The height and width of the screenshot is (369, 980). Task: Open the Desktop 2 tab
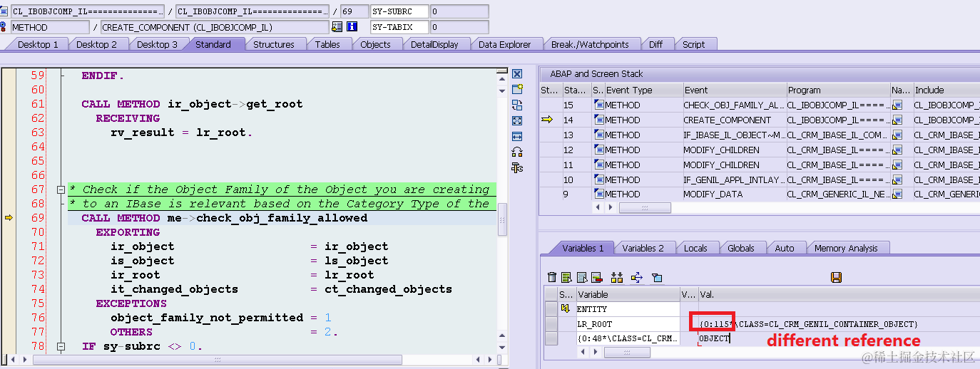click(96, 44)
